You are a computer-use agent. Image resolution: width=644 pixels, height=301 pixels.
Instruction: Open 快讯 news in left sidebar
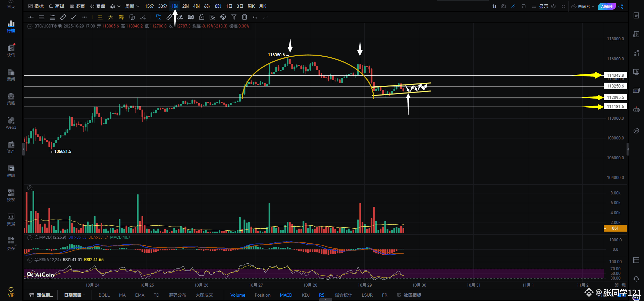click(x=11, y=50)
